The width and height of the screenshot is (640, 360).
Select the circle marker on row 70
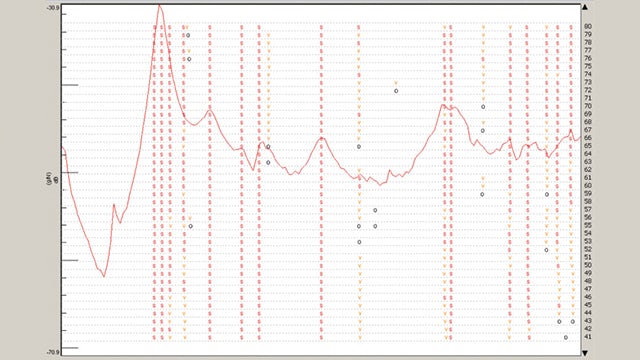pyautogui.click(x=483, y=107)
